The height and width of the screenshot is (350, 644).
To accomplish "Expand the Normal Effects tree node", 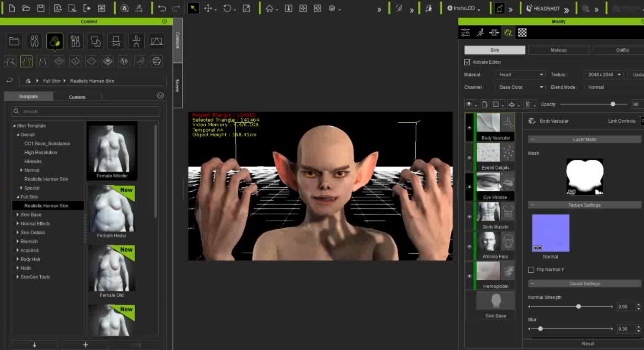I will pyautogui.click(x=18, y=223).
